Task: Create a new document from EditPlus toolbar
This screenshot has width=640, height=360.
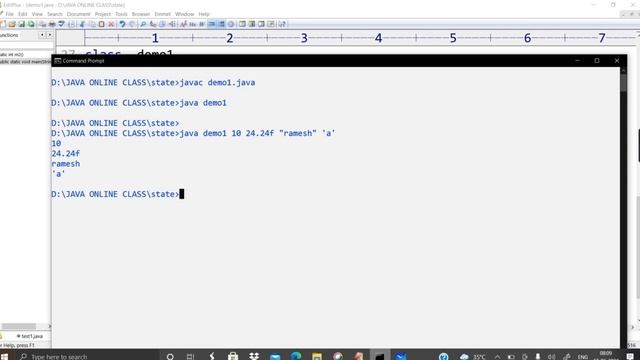Action: (x=3, y=24)
